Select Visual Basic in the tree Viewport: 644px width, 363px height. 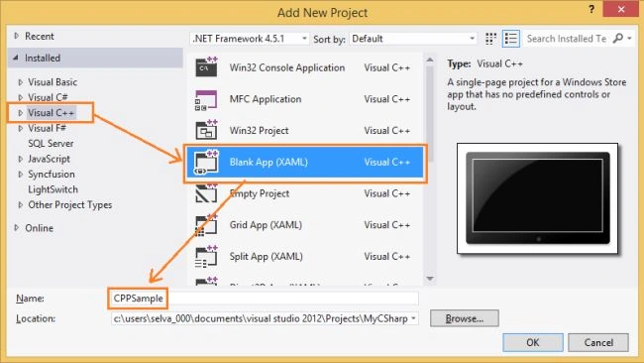click(53, 82)
